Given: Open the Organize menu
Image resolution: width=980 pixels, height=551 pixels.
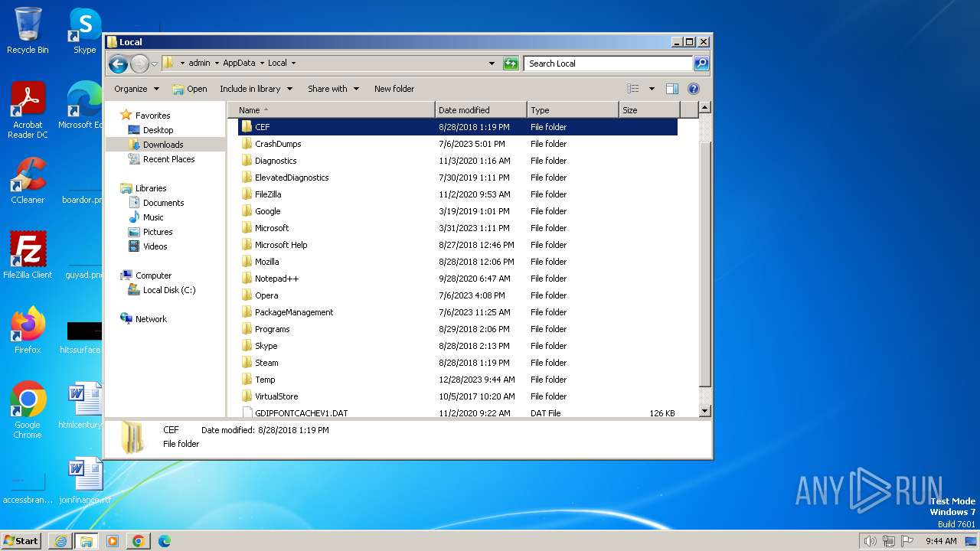Looking at the screenshot, I should click(136, 89).
